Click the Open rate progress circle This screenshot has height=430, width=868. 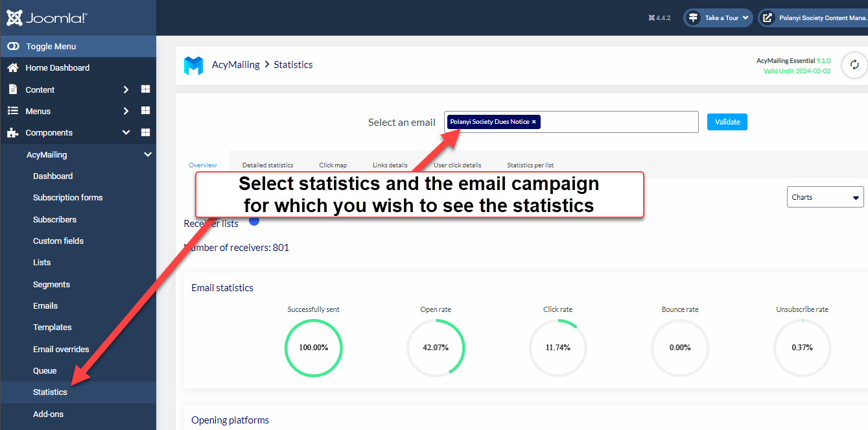[x=436, y=348]
